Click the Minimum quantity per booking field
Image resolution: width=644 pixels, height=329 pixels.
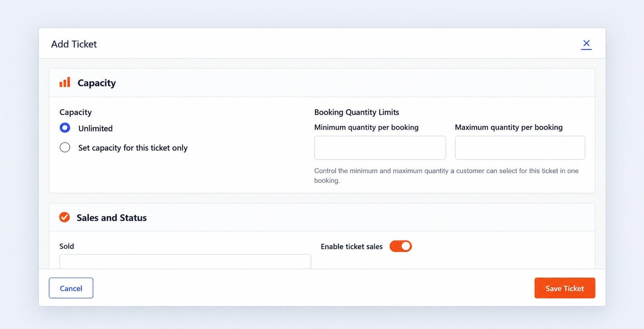[380, 148]
